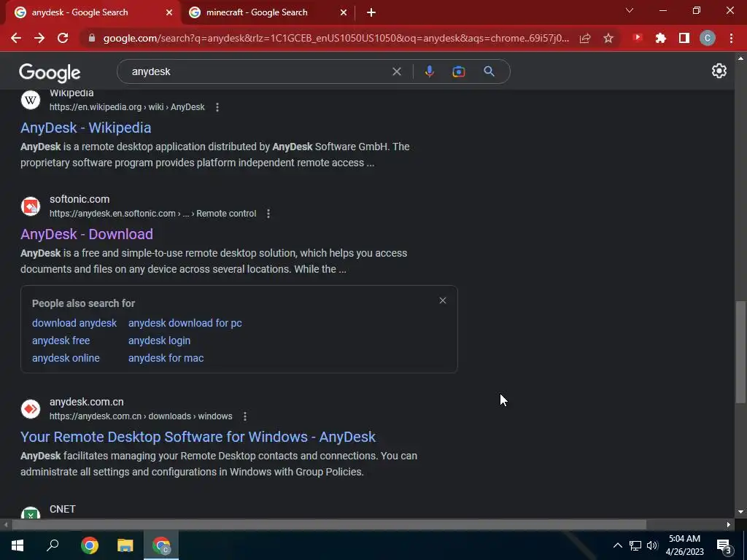Click the anydesk.en.softonic.com URL breadcrumb
This screenshot has height=560, width=747.
tap(153, 214)
